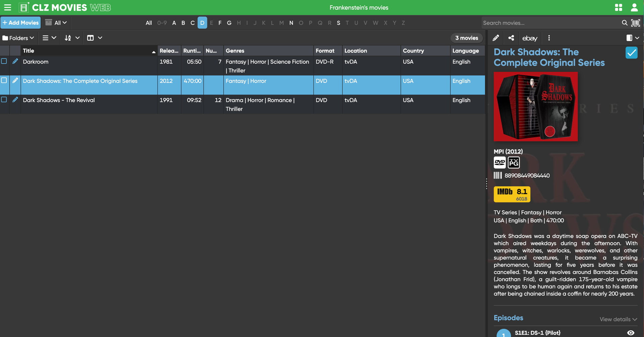Filter movies by letter D
The height and width of the screenshot is (337, 644).
point(202,23)
